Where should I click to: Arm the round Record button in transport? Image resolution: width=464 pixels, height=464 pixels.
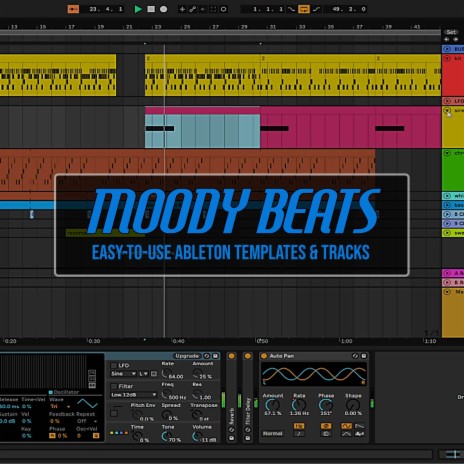(x=163, y=9)
